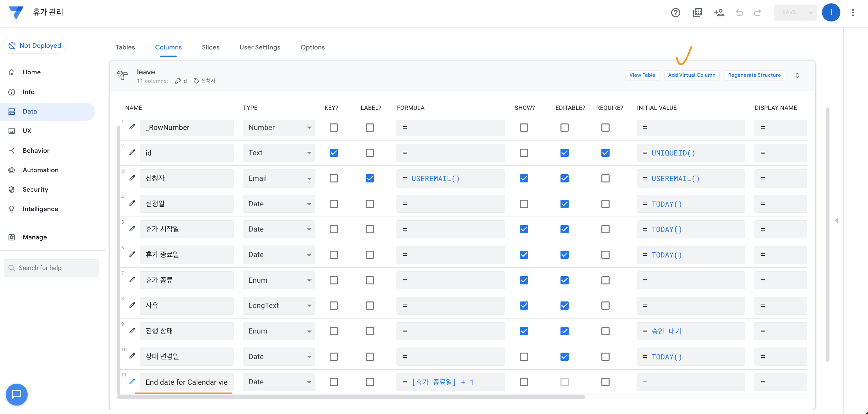Screen dimensions: 868x414
Task: Click the three-dot more options icon
Action: click(x=853, y=13)
